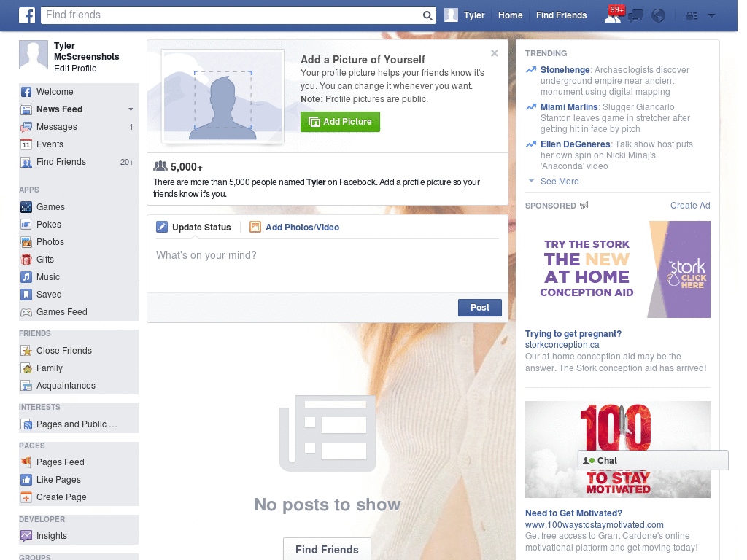This screenshot has width=747, height=560.
Task: Click the Photos app icon
Action: click(26, 242)
